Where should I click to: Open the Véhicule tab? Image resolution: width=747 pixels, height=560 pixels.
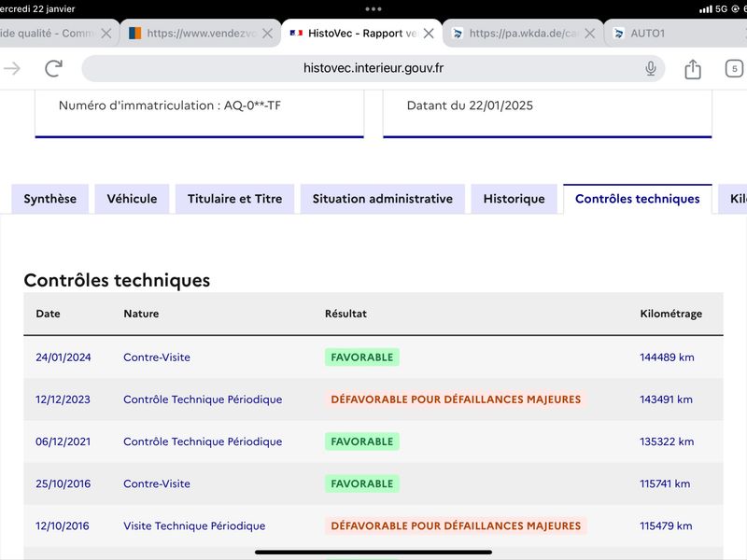[132, 199]
